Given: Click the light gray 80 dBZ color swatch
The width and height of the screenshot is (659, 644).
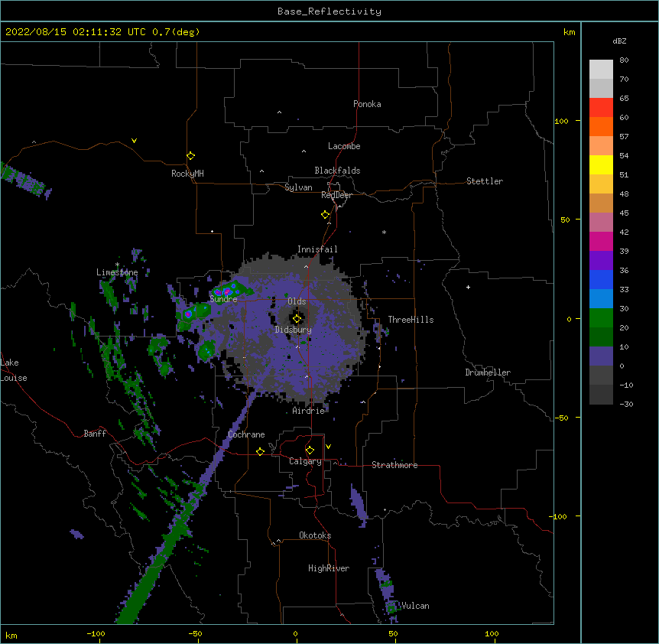Looking at the screenshot, I should (601, 70).
